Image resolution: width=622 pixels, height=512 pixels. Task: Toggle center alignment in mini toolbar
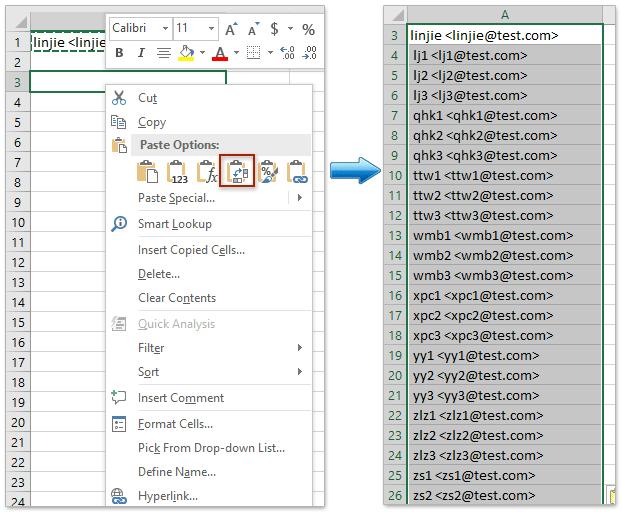(165, 53)
